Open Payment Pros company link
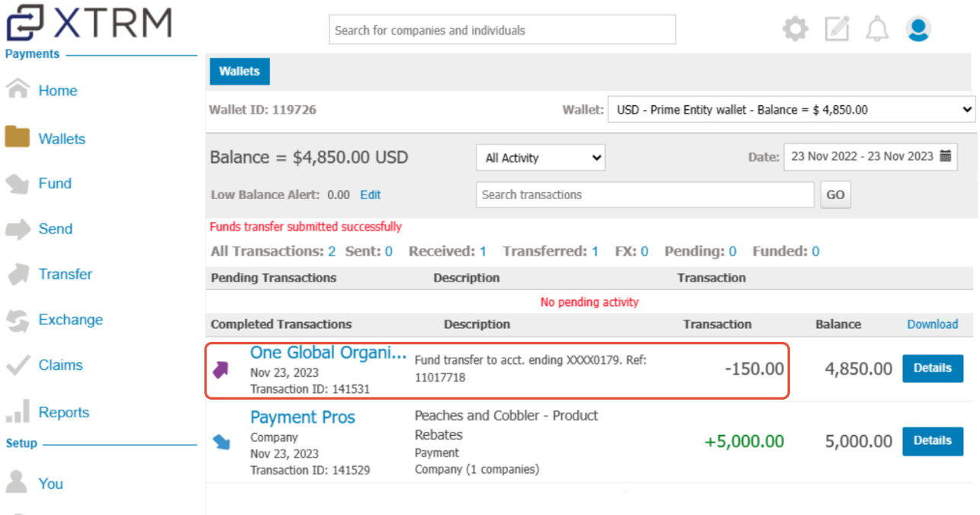 (303, 417)
